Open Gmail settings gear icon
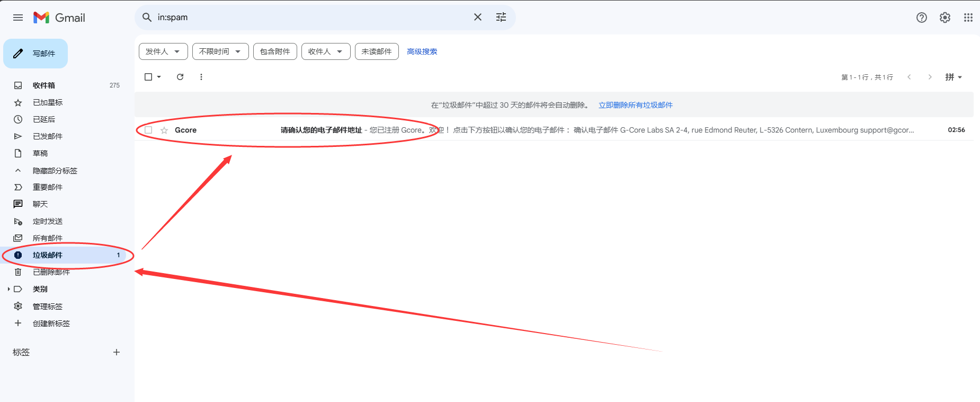This screenshot has height=402, width=980. (x=945, y=18)
